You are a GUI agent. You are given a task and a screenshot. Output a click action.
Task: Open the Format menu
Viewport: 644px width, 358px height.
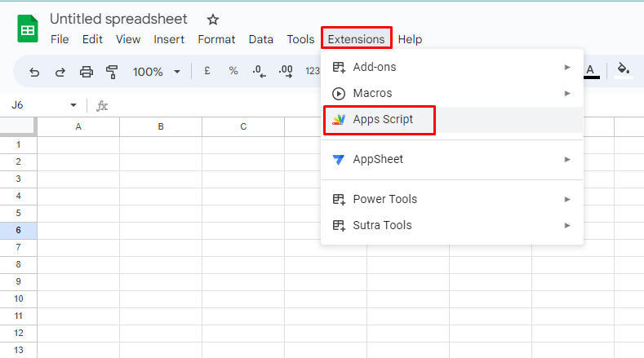[x=216, y=39]
